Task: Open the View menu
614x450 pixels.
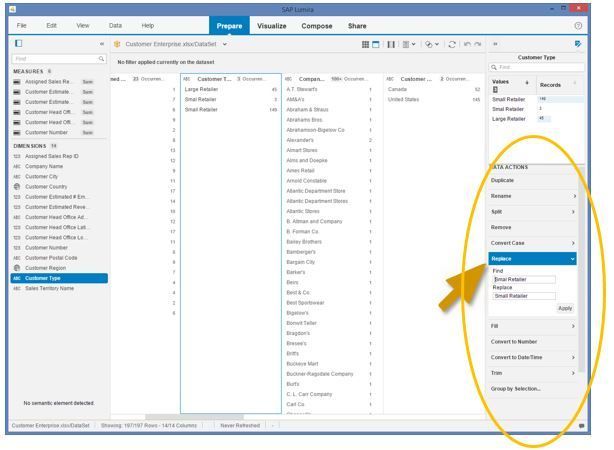Action: (83, 25)
